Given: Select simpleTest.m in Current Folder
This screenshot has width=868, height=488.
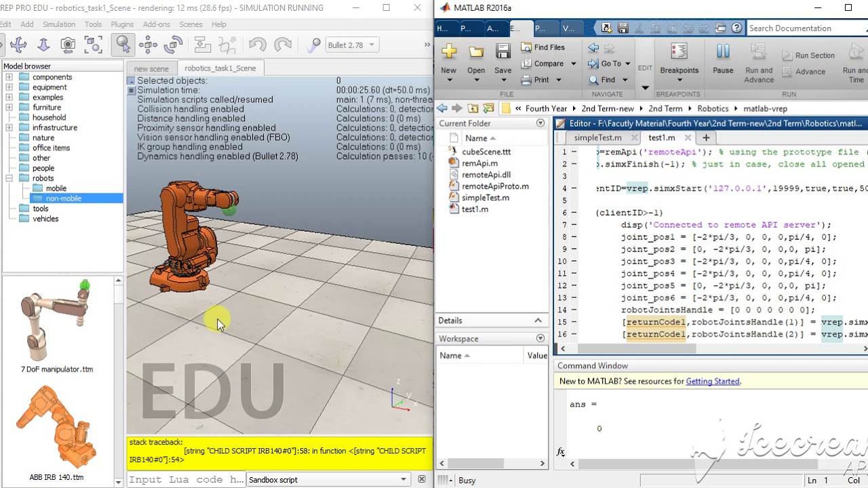Looking at the screenshot, I should (484, 198).
